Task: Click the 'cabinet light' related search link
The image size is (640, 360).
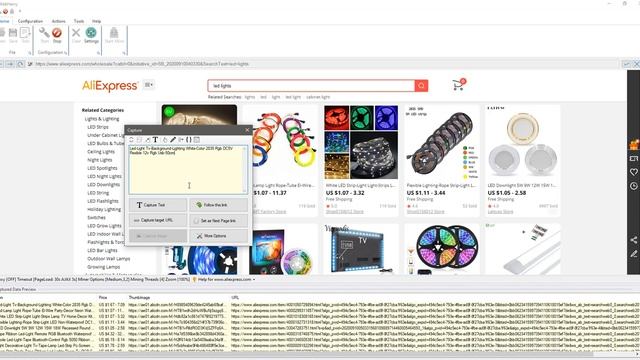Action: [x=318, y=97]
